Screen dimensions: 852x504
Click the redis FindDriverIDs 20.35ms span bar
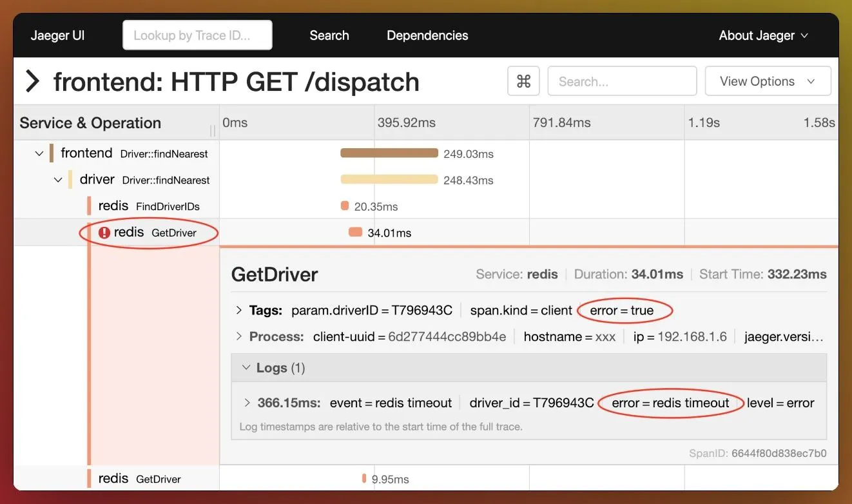[x=345, y=206]
